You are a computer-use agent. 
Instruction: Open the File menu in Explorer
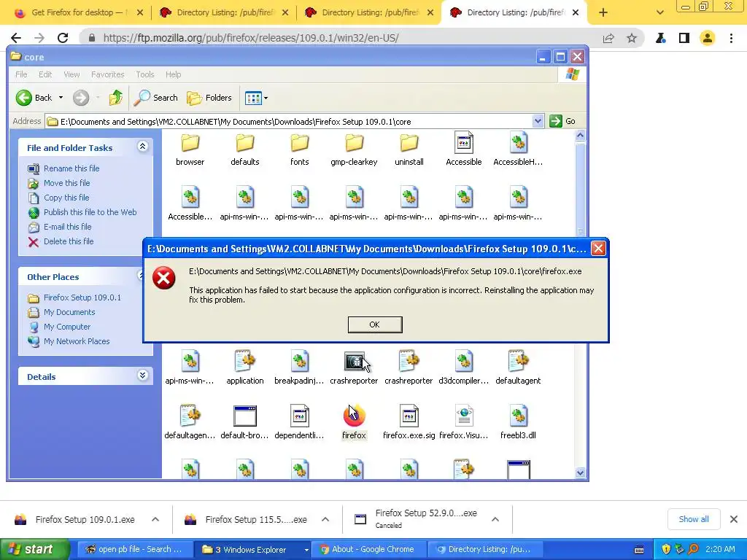tap(21, 74)
